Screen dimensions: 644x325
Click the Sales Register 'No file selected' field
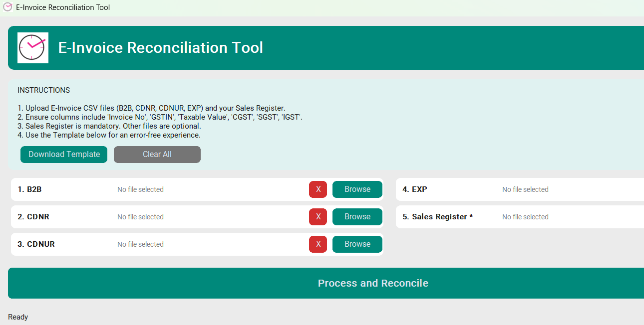pos(525,216)
